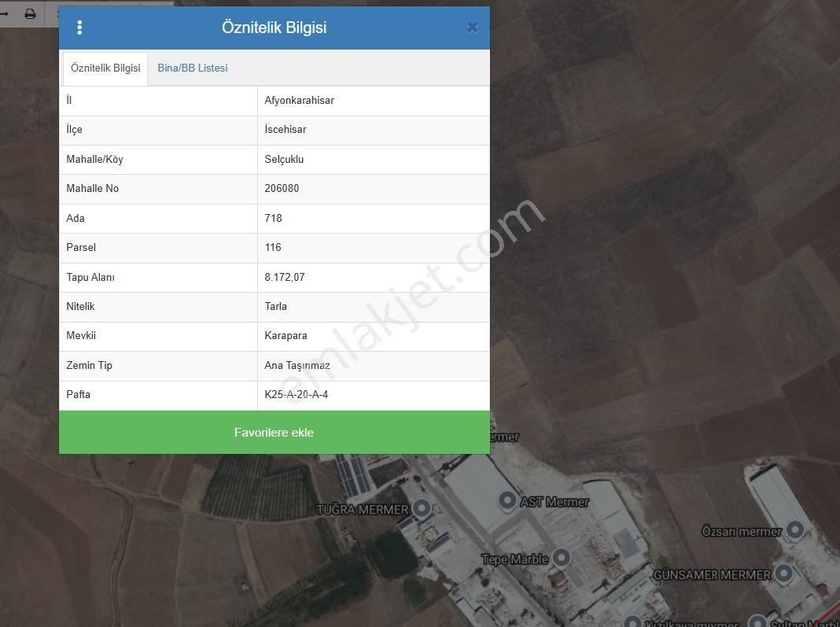The image size is (840, 627).
Task: Click the Parsel value 116
Action: 273,247
